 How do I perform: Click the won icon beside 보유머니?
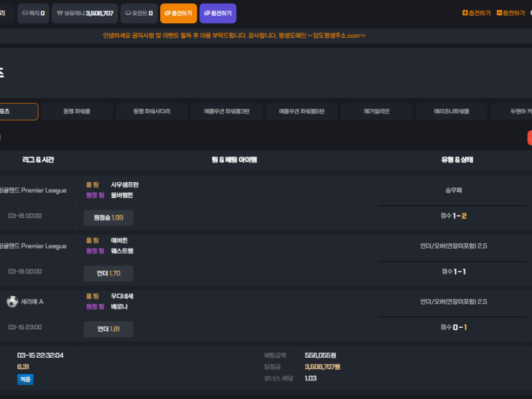(x=59, y=13)
